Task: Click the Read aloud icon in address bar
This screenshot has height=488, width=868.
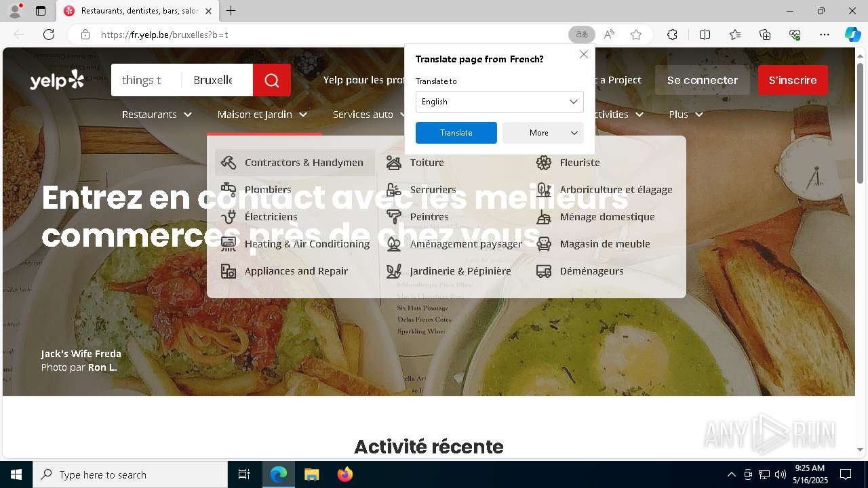Action: click(609, 35)
